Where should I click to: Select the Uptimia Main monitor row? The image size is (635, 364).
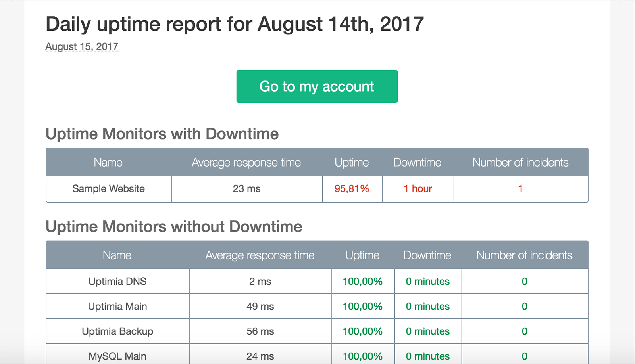pos(117,306)
